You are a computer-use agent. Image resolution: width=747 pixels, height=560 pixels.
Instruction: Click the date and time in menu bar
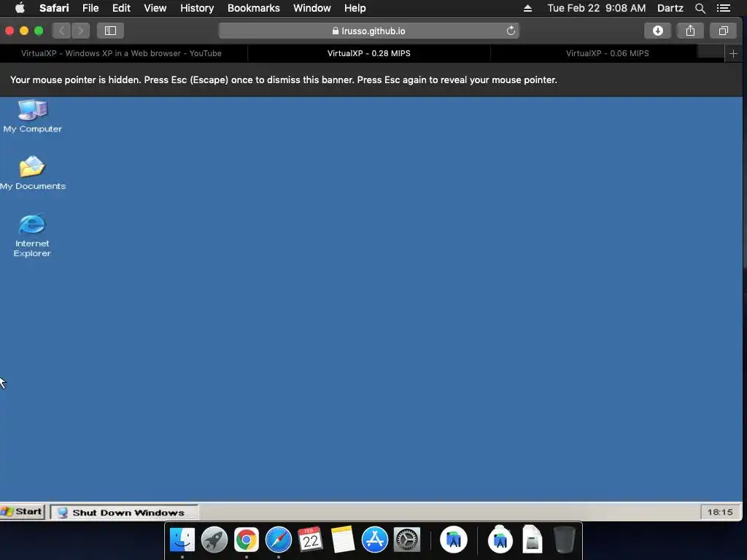[x=597, y=8]
